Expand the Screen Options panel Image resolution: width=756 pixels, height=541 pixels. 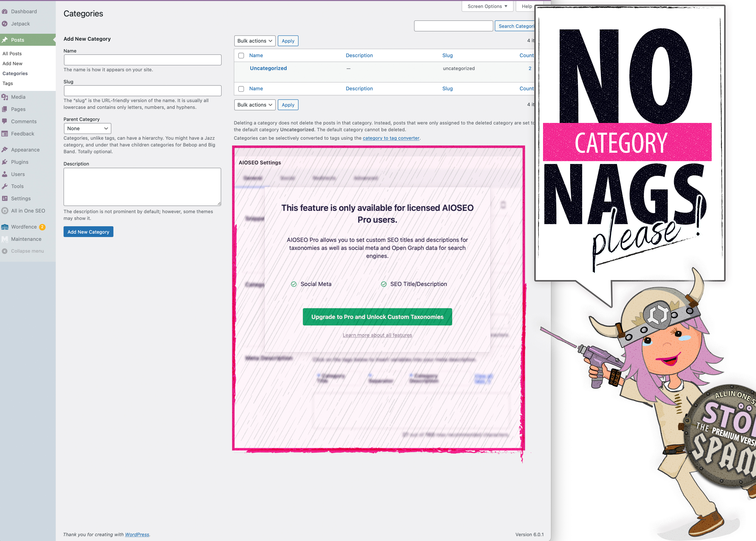(487, 6)
